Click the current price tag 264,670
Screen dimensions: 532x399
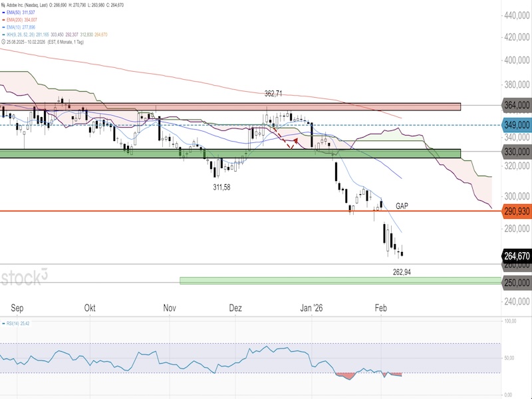click(x=517, y=255)
